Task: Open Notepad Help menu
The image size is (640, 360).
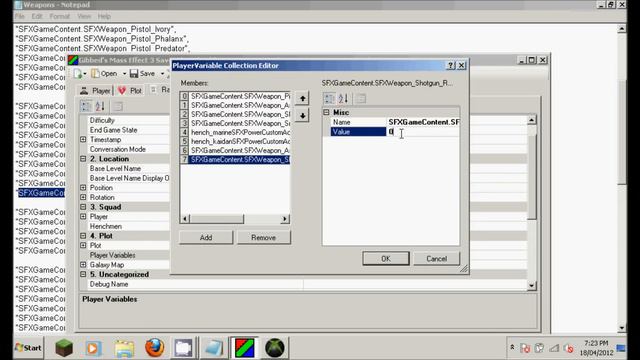Action: (x=104, y=16)
